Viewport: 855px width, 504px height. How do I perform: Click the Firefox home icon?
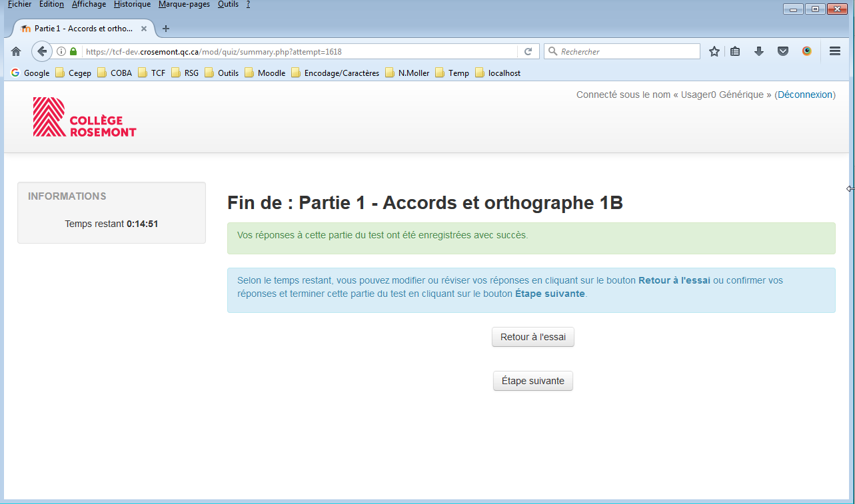click(16, 51)
